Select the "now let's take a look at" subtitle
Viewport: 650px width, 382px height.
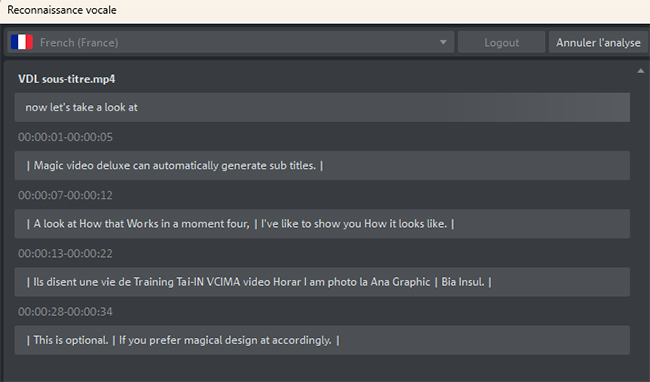pyautogui.click(x=322, y=107)
